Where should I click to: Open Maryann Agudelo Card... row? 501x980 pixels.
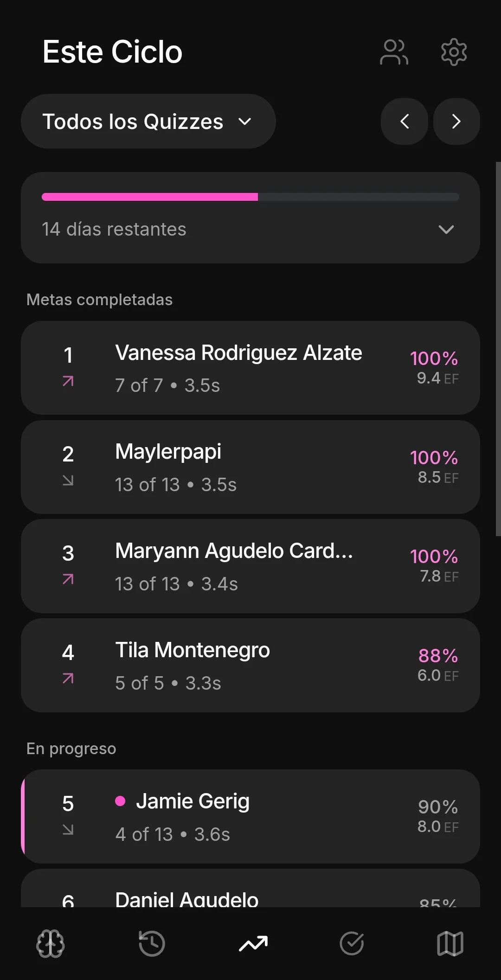tap(250, 566)
